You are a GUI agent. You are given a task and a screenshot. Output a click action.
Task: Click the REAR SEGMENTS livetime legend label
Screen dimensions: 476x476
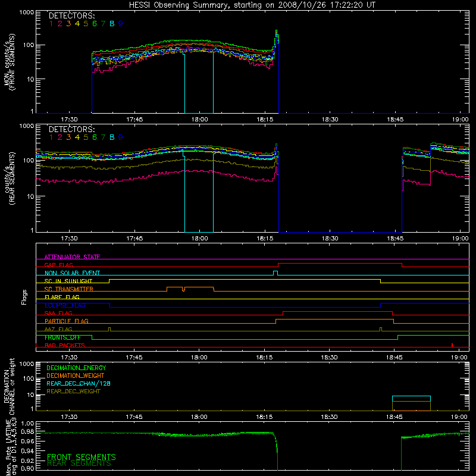pos(79,464)
